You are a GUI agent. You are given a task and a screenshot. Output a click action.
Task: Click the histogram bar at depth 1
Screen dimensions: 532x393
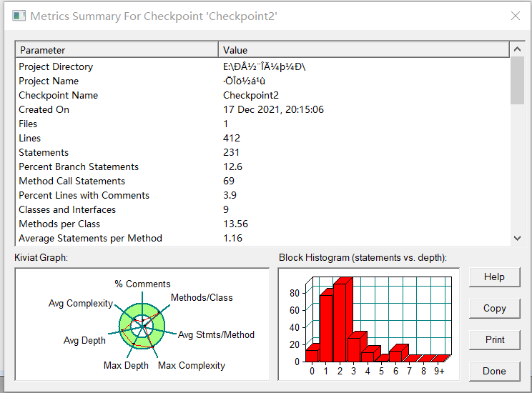(x=327, y=327)
